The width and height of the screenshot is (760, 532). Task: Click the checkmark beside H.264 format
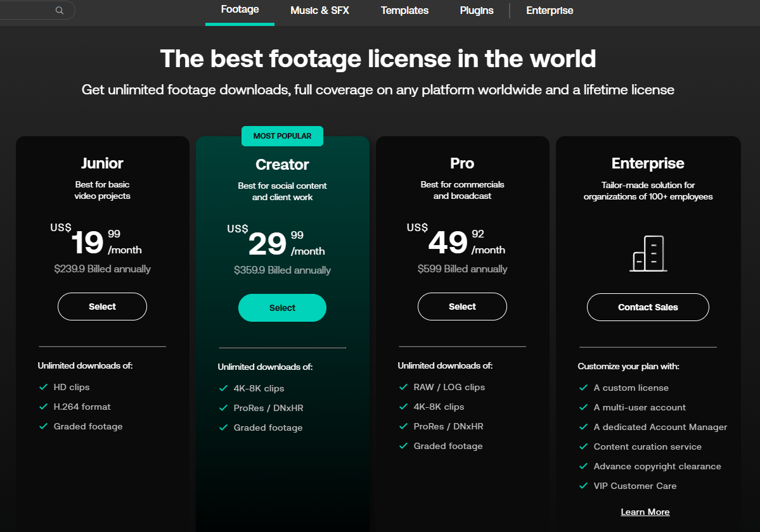pyautogui.click(x=44, y=407)
